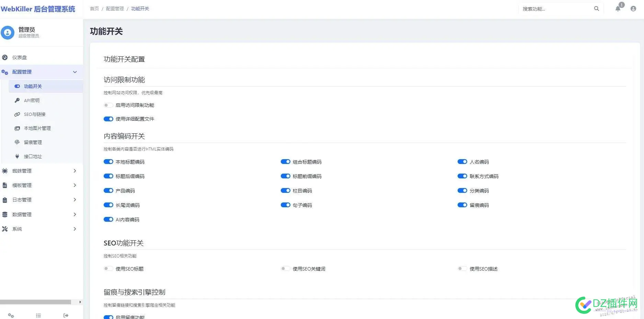644x319 pixels.
Task: Click the fingerprint icon beside 留痕管理
Action: click(17, 142)
